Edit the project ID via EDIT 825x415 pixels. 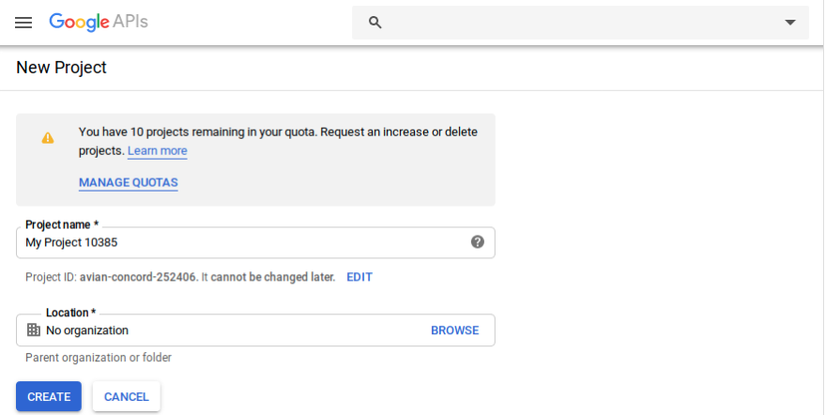[359, 277]
